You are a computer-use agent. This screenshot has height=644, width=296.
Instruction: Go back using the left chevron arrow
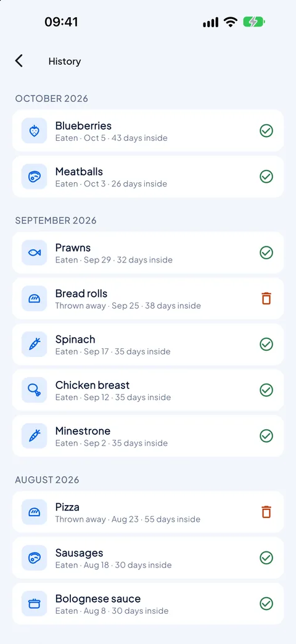pos(19,61)
